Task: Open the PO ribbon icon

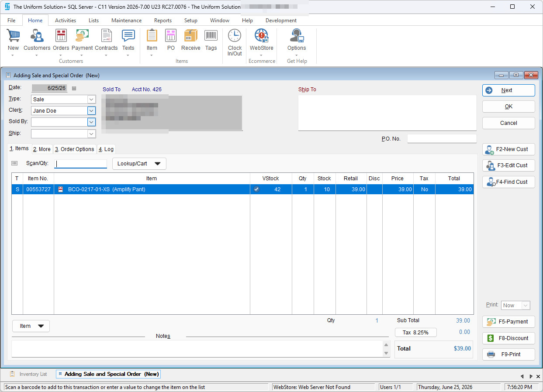Action: (x=171, y=36)
